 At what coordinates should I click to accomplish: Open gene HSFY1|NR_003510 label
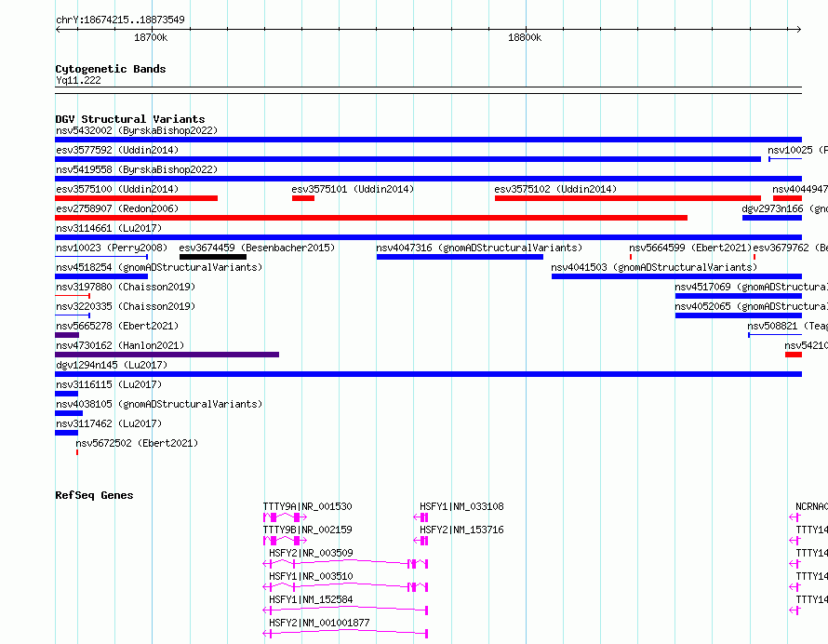click(311, 576)
